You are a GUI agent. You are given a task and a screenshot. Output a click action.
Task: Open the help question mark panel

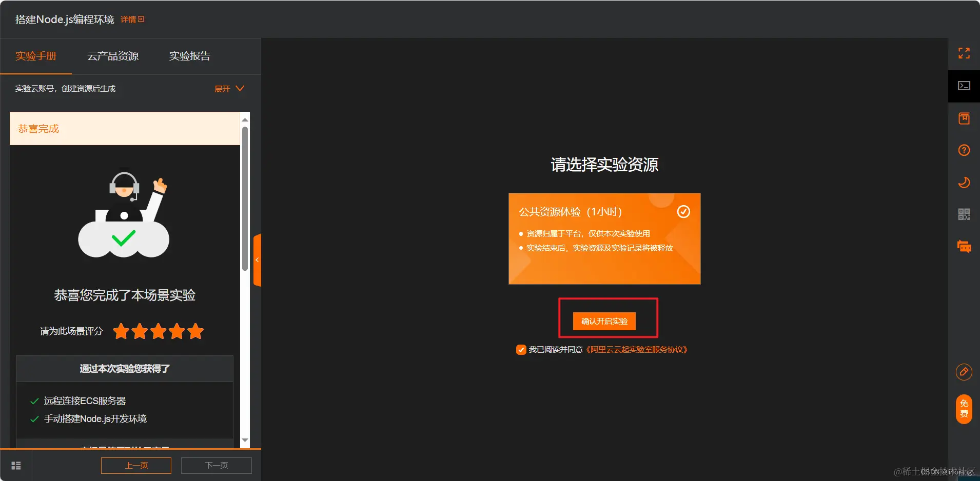964,150
